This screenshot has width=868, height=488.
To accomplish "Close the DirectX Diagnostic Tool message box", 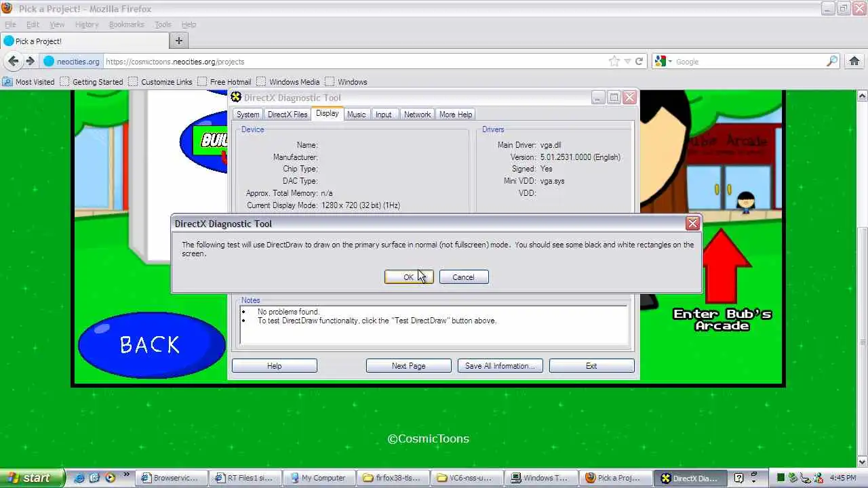I will pos(692,223).
